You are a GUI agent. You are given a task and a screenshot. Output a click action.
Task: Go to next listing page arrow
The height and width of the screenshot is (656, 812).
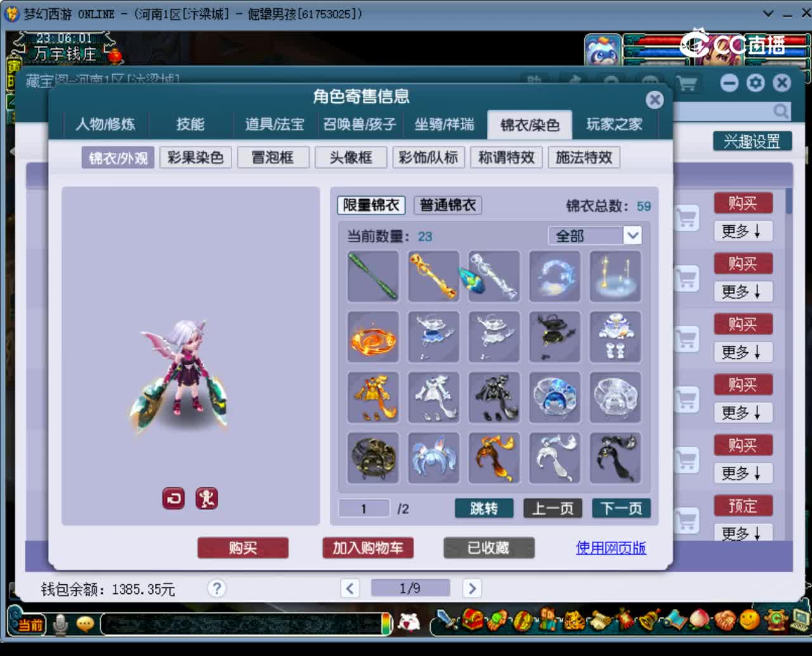471,588
